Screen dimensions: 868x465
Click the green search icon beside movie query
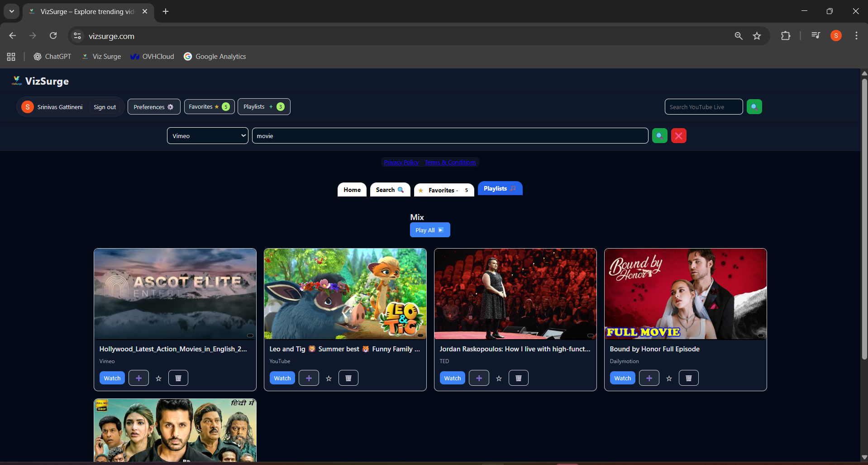(x=659, y=135)
